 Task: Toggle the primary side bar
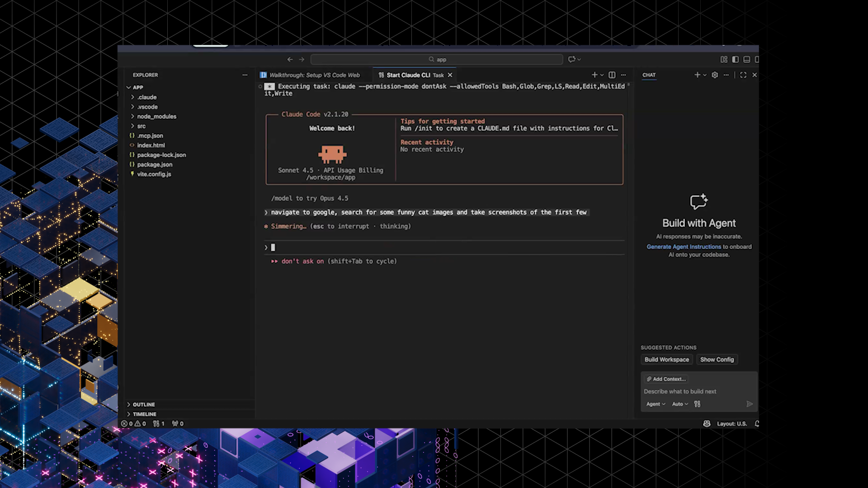coord(736,59)
